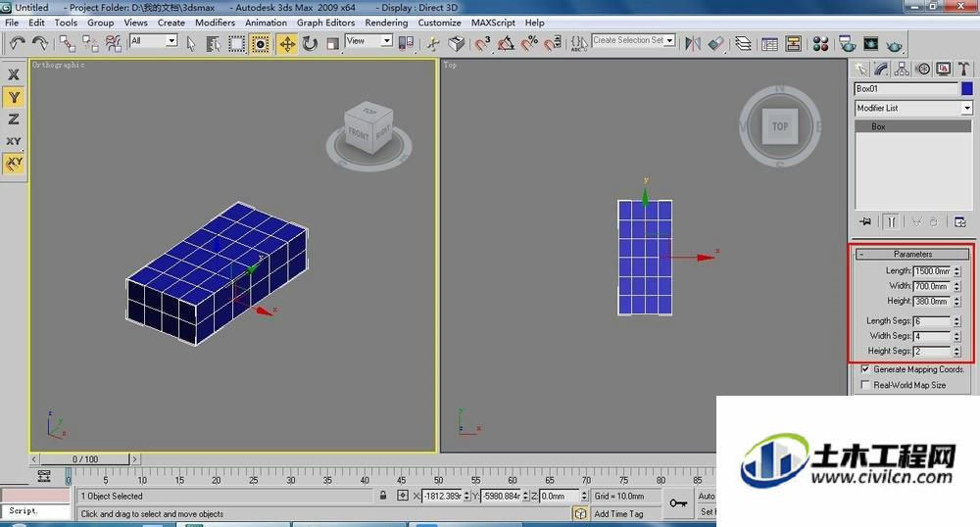Open the Animation menu
The height and width of the screenshot is (527, 980).
(266, 23)
